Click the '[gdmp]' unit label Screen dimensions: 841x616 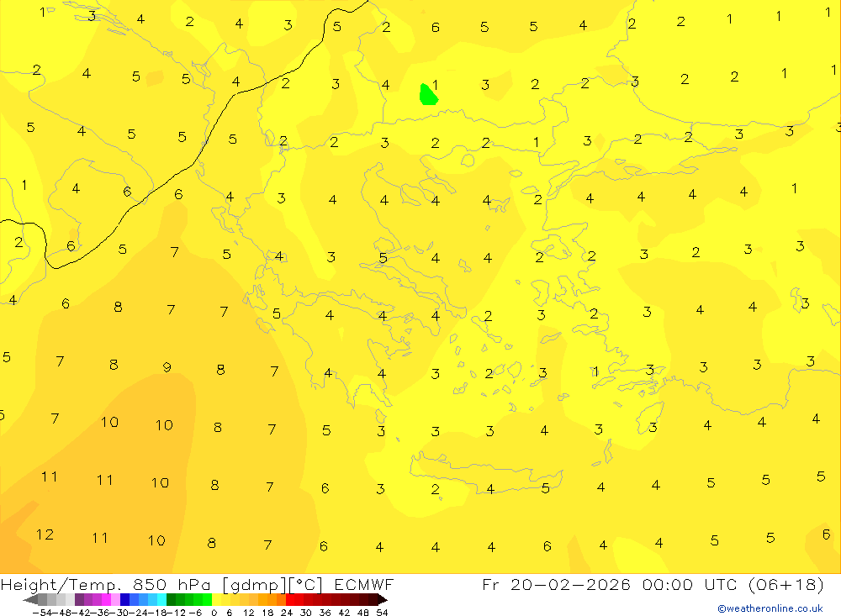click(254, 584)
